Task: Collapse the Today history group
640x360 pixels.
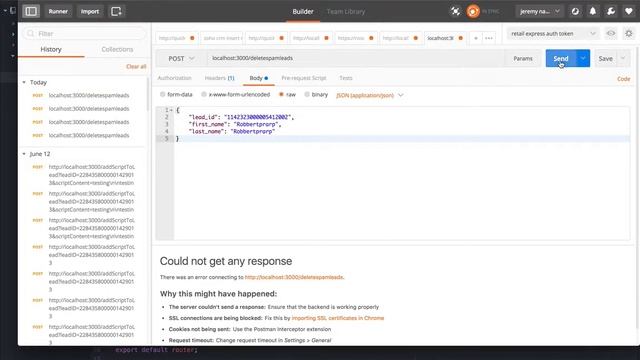Action: 24,82
